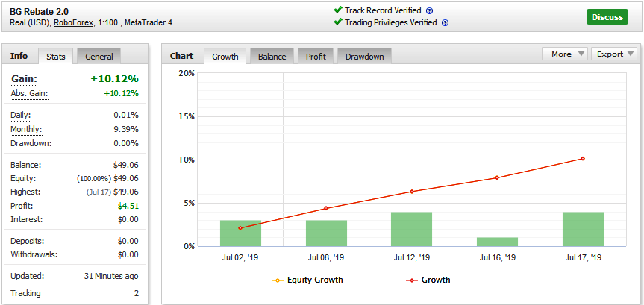Click the Jul 12 growth data point

click(411, 192)
